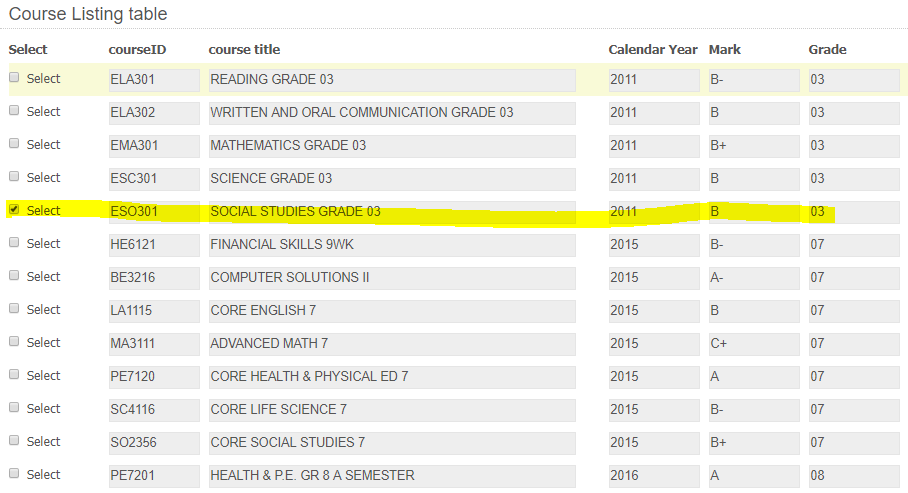
Task: Tick the SC4116 Core Life Science checkbox
Action: coord(14,407)
